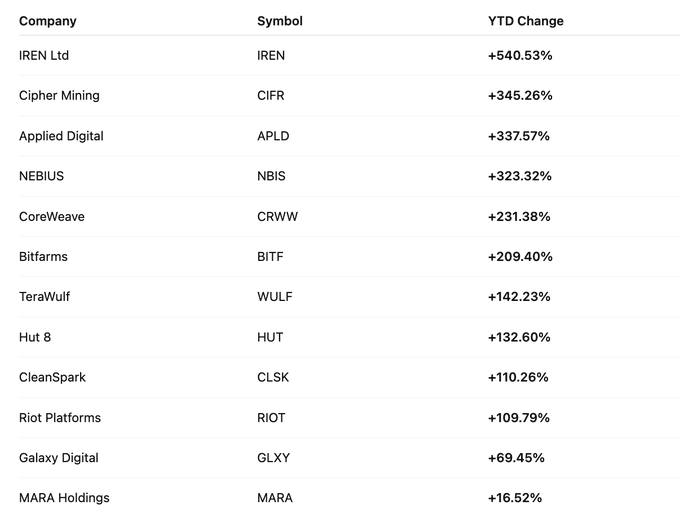The image size is (680, 523).
Task: Click the +540.53% YTD change value
Action: [520, 56]
